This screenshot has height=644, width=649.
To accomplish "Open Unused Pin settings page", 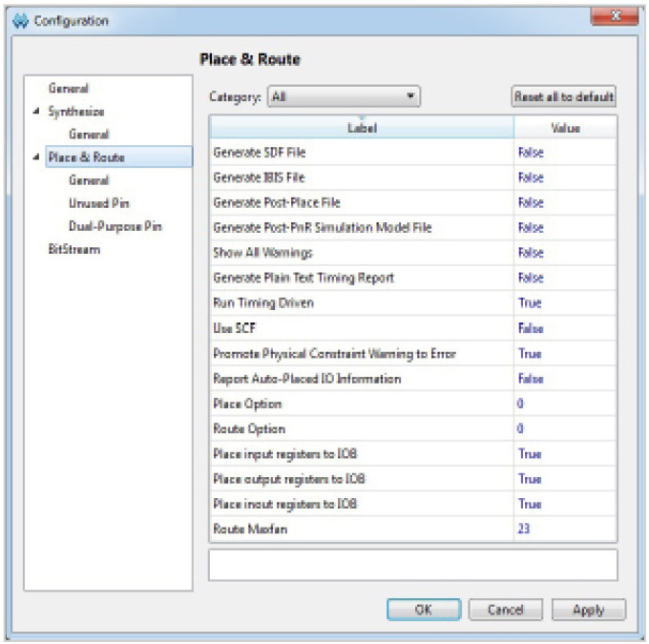I will tap(98, 203).
